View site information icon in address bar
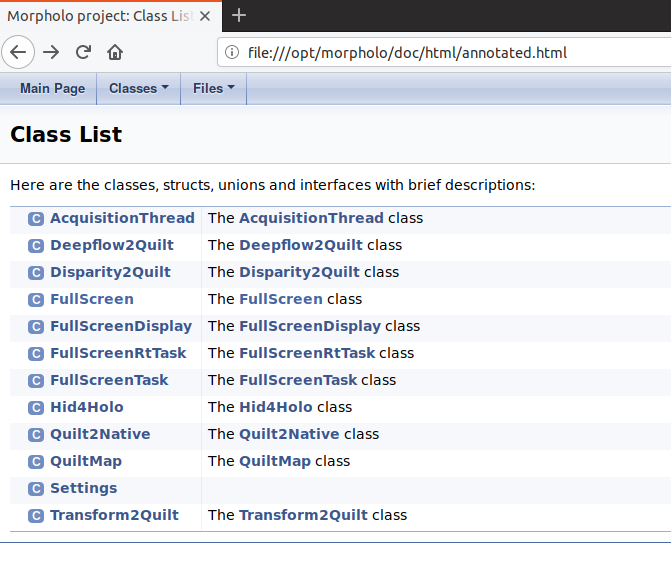 (232, 52)
